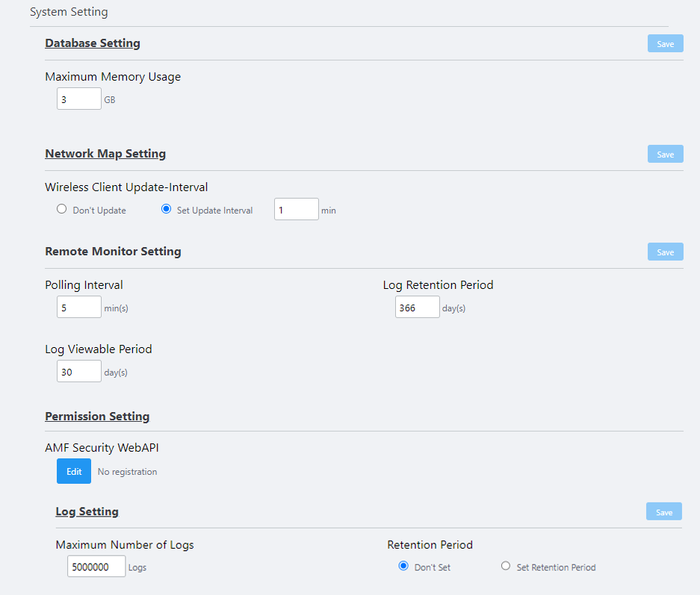Viewport: 700px width, 595px height.
Task: Save the Network Map Setting section
Action: point(665,155)
